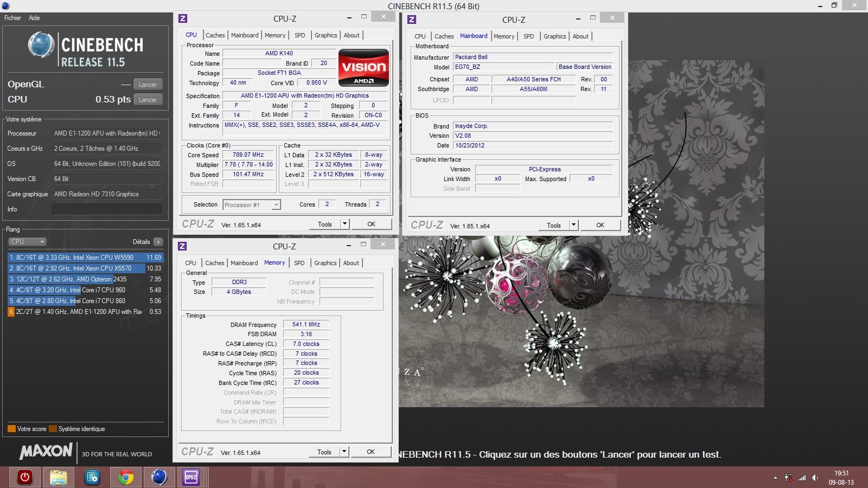Viewport: 868px width, 488px height.
Task: Click the rendered scene image
Action: click(x=582, y=233)
